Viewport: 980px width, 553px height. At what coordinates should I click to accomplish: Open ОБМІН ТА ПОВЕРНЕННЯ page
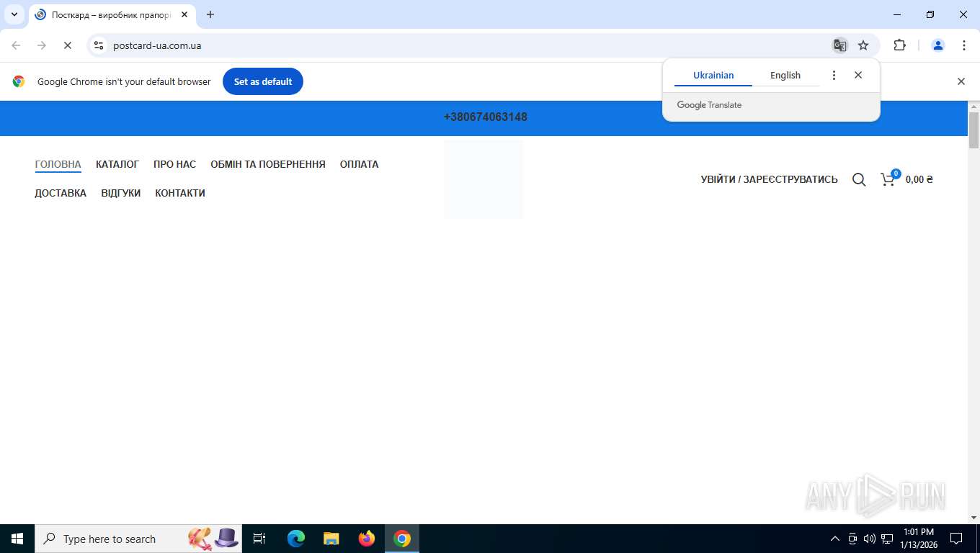click(268, 164)
